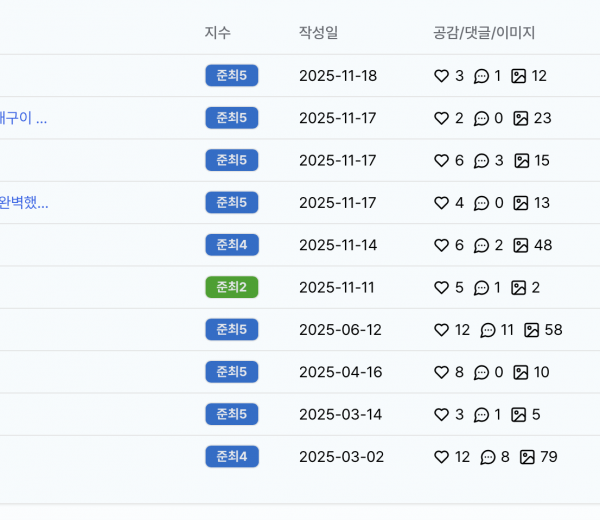Click the 준최4 badge in the 2025-03-02 row
The width and height of the screenshot is (600, 520).
coord(232,457)
